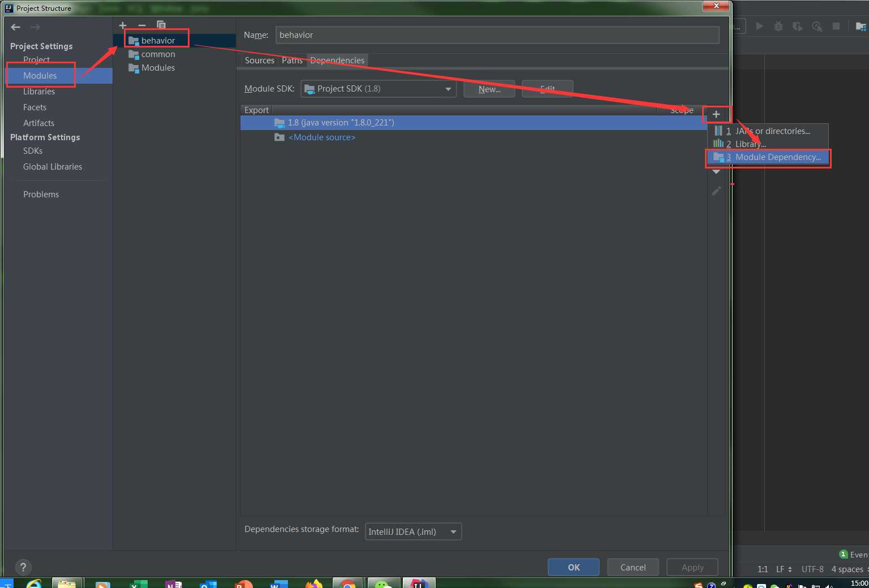Image resolution: width=869 pixels, height=588 pixels.
Task: Open the Dependencies storage format dropdown
Action: click(x=414, y=531)
